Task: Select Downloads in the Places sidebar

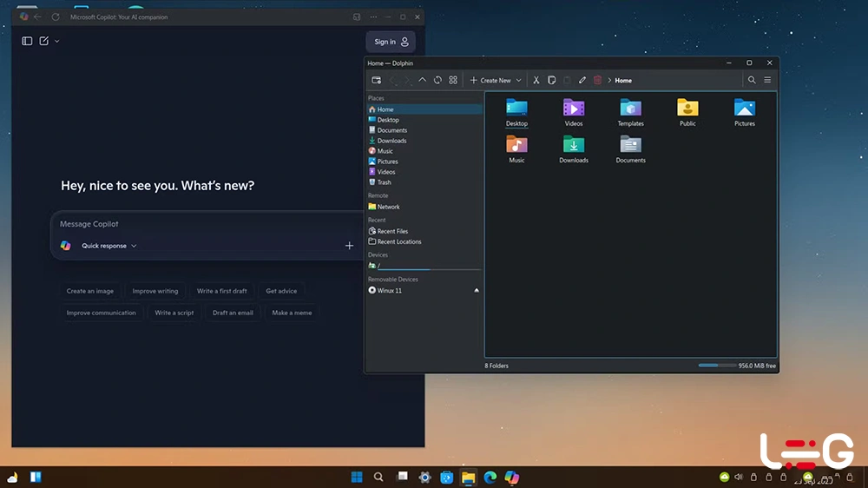Action: [391, 141]
